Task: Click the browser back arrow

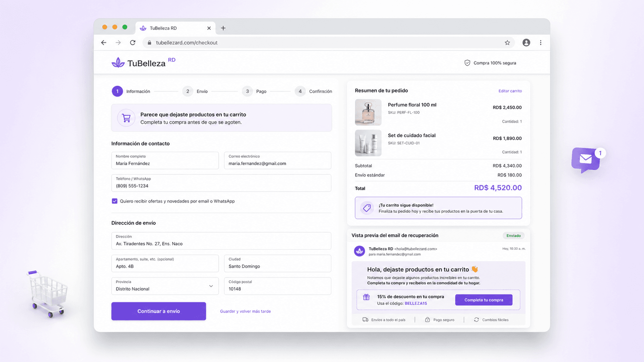Action: [104, 43]
